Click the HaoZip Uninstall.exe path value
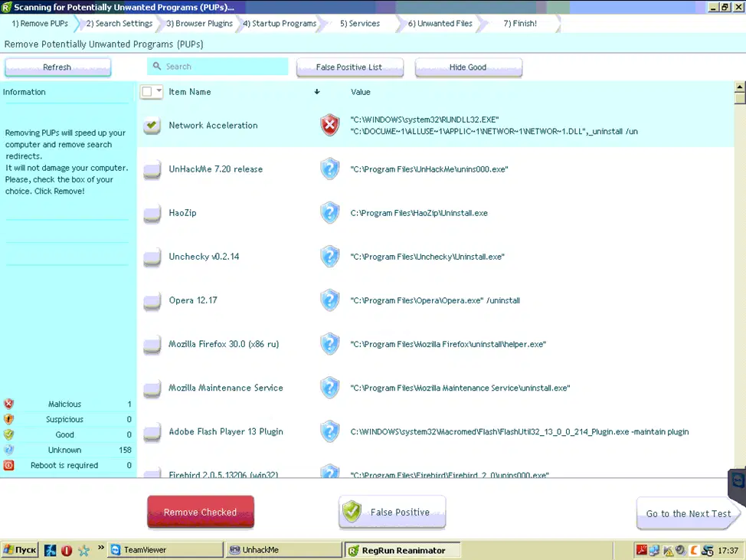This screenshot has width=746, height=560. (419, 213)
